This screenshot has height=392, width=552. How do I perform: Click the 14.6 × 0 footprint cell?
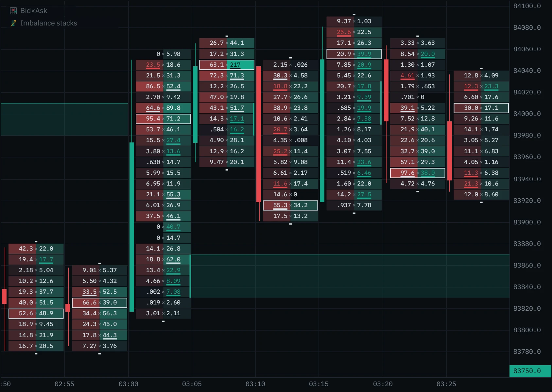(x=290, y=194)
